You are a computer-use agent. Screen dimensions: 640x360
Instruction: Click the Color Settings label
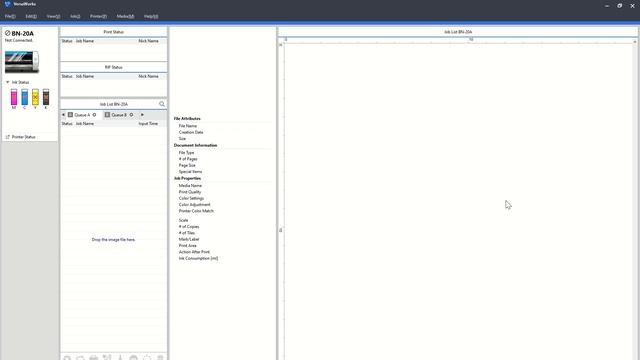click(x=191, y=198)
